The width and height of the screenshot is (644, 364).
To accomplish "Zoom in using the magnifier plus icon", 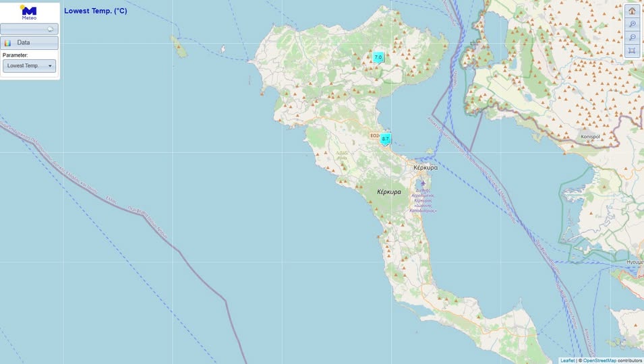I will click(632, 24).
